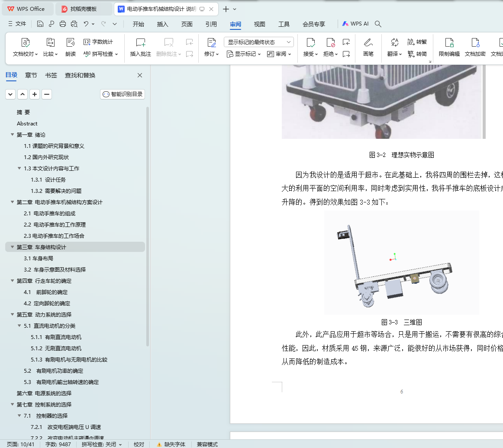503x448 pixels.
Task: Open WPS AI assistant
Action: tap(355, 24)
